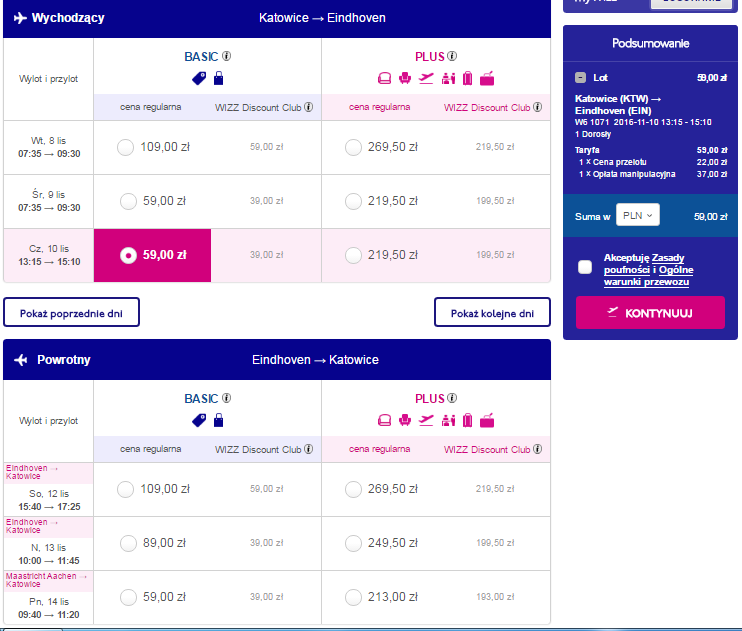This screenshot has height=631, width=742.
Task: Click the pink handbag icon under outbound PLUS
Action: click(x=487, y=78)
